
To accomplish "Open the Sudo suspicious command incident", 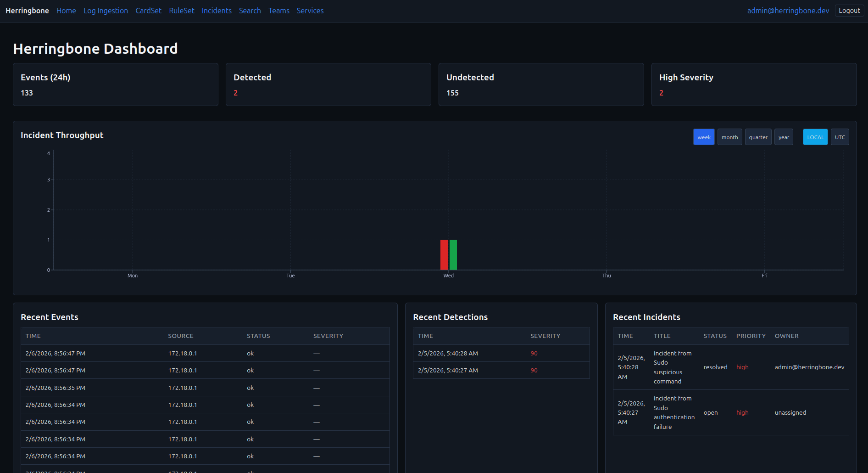I will point(673,367).
